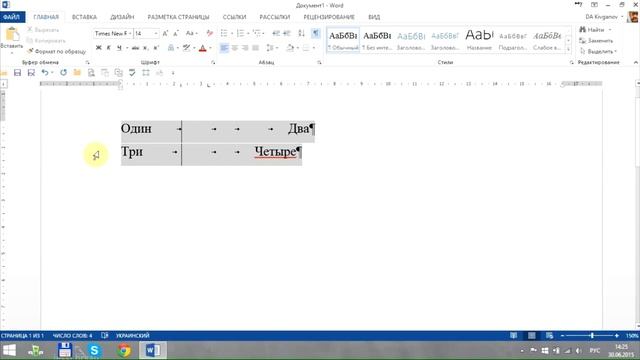Switch to the ССЫЛКИ (References) tab
The height and width of the screenshot is (360, 640).
click(x=234, y=17)
